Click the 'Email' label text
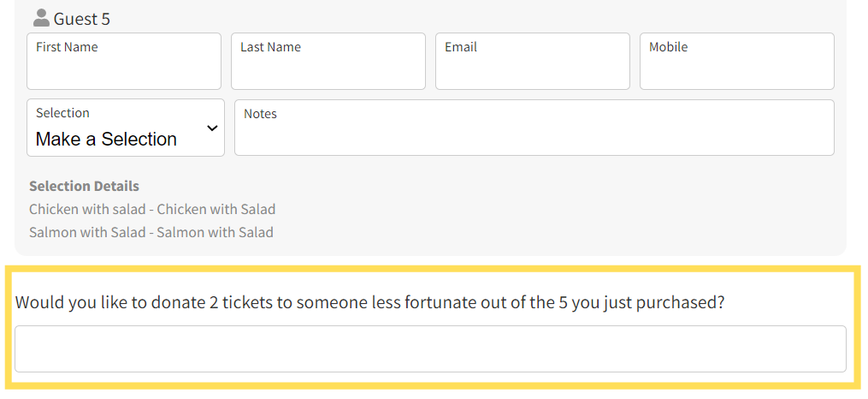Image resolution: width=868 pixels, height=399 pixels. coord(461,47)
